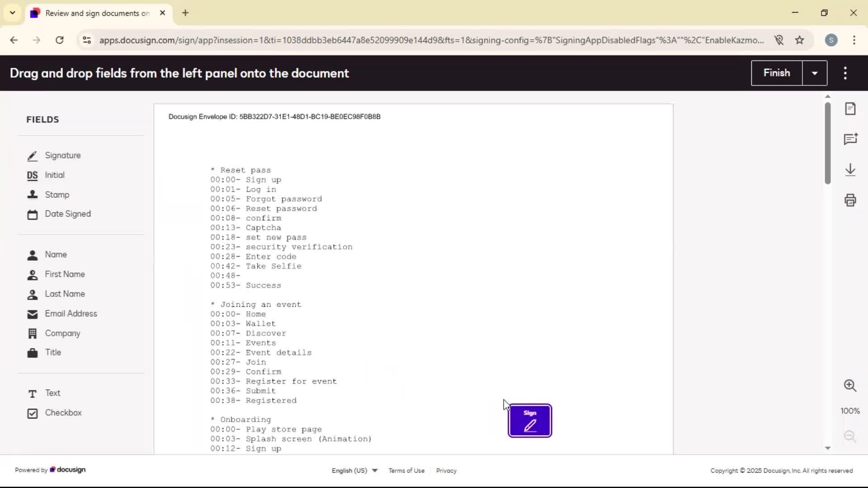Open Chrome menu three dots
This screenshot has width=868, height=488.
coord(854,40)
